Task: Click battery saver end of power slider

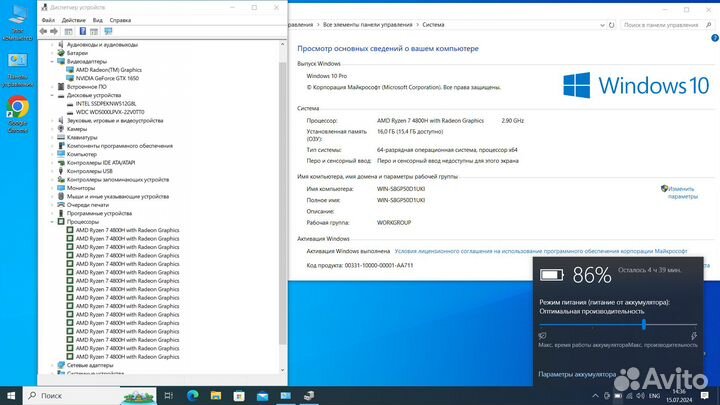Action: pos(542,336)
